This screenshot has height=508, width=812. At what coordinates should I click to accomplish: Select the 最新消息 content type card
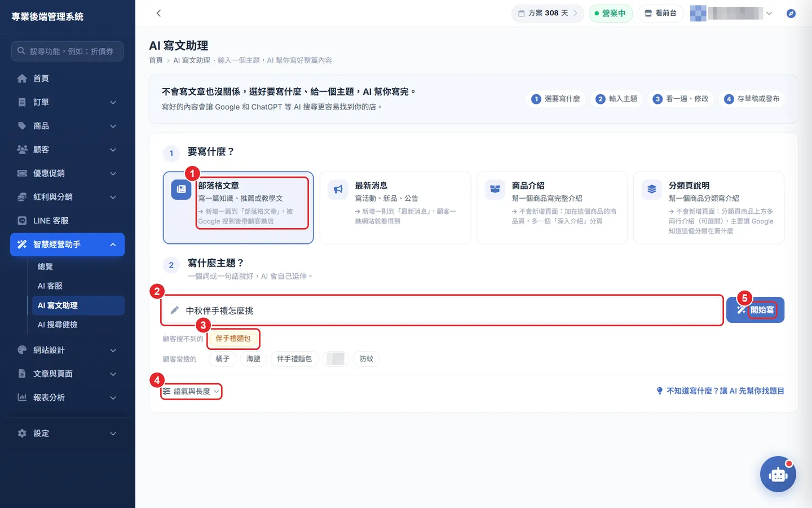click(395, 208)
